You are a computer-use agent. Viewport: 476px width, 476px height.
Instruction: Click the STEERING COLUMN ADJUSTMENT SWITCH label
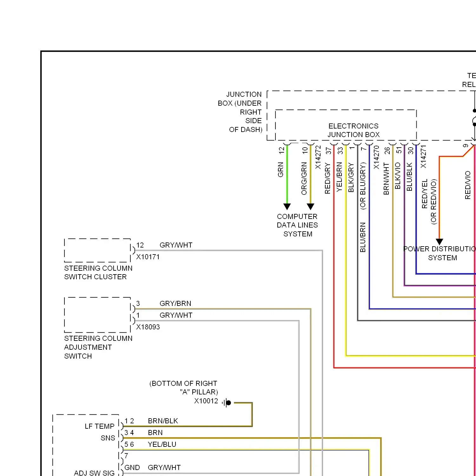coord(98,347)
